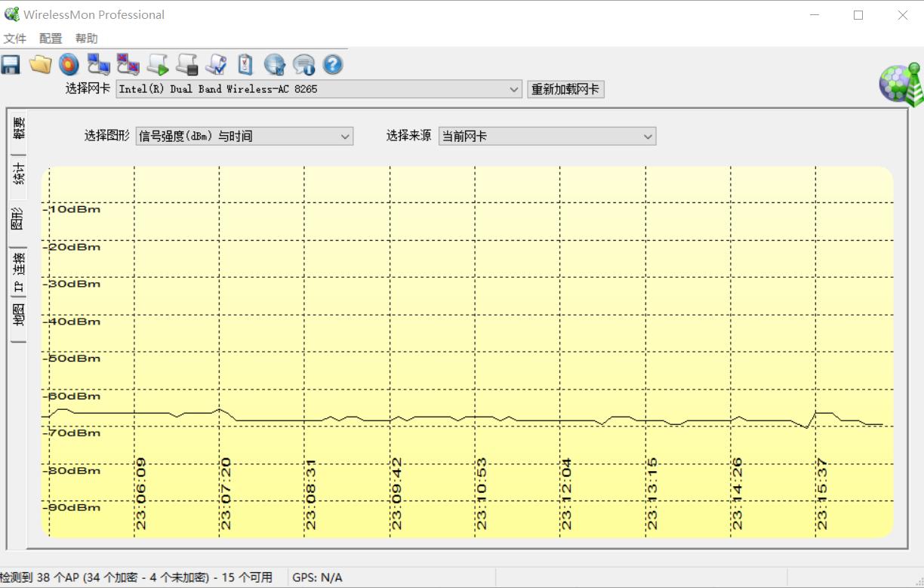The width and height of the screenshot is (924, 588).
Task: Select the target scan icon on toolbar
Action: [69, 65]
